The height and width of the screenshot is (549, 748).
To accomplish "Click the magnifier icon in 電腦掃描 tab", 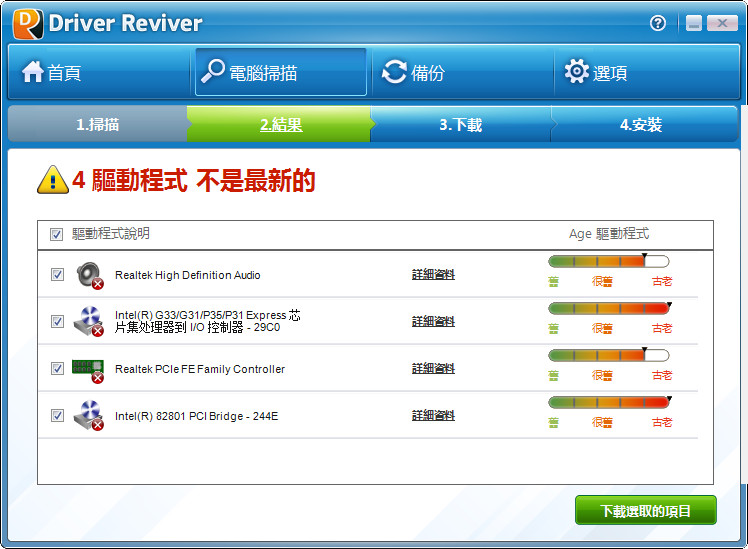I will pyautogui.click(x=212, y=71).
